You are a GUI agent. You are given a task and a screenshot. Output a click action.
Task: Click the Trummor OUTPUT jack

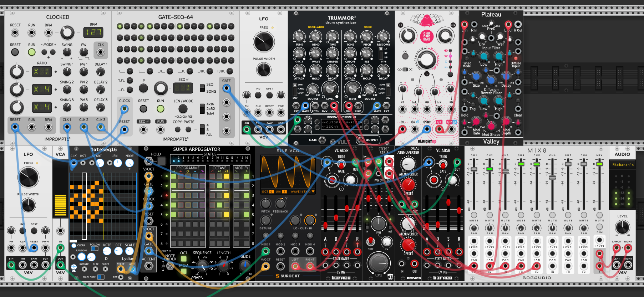[360, 140]
